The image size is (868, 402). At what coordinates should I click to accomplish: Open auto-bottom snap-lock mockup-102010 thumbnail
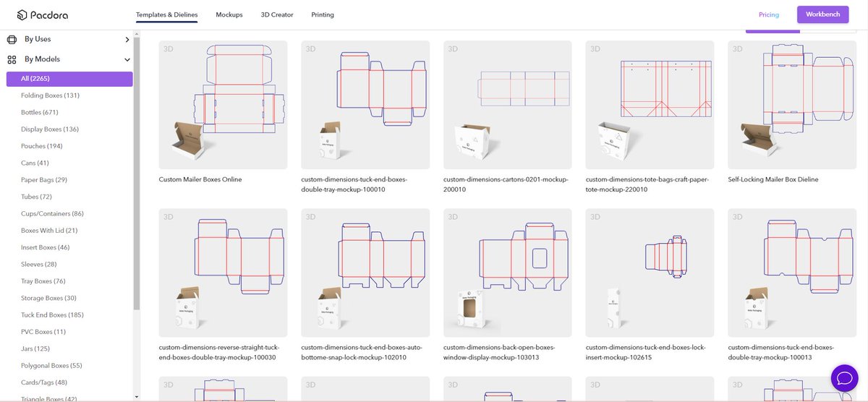pyautogui.click(x=365, y=273)
